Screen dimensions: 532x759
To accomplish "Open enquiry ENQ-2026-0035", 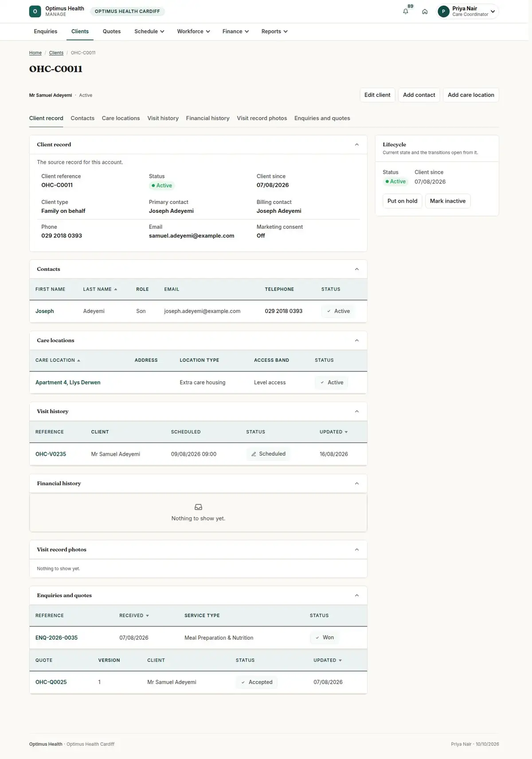I will pyautogui.click(x=56, y=638).
